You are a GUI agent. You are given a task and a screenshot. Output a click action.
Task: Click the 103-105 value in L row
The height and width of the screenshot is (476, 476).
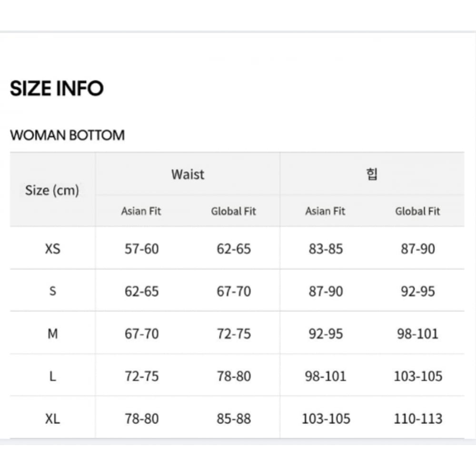coord(418,376)
